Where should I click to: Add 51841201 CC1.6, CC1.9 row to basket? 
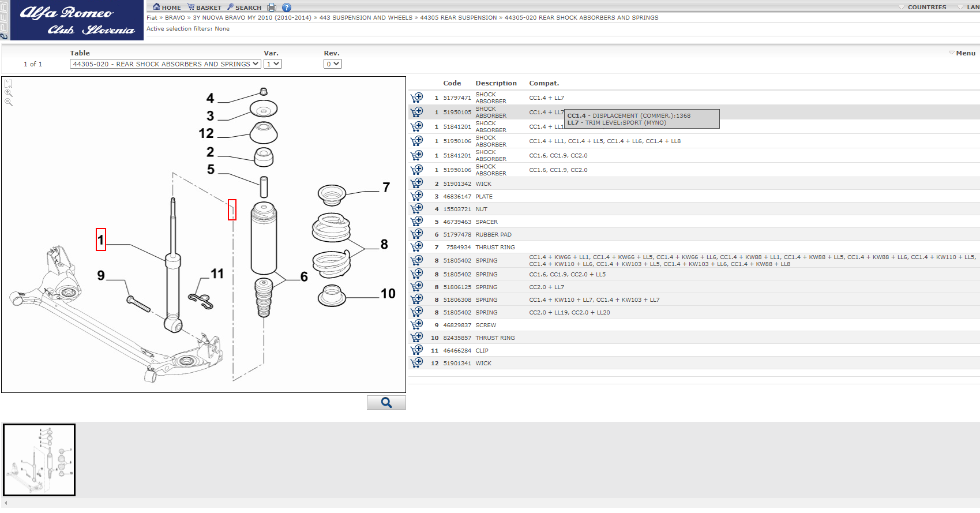417,155
